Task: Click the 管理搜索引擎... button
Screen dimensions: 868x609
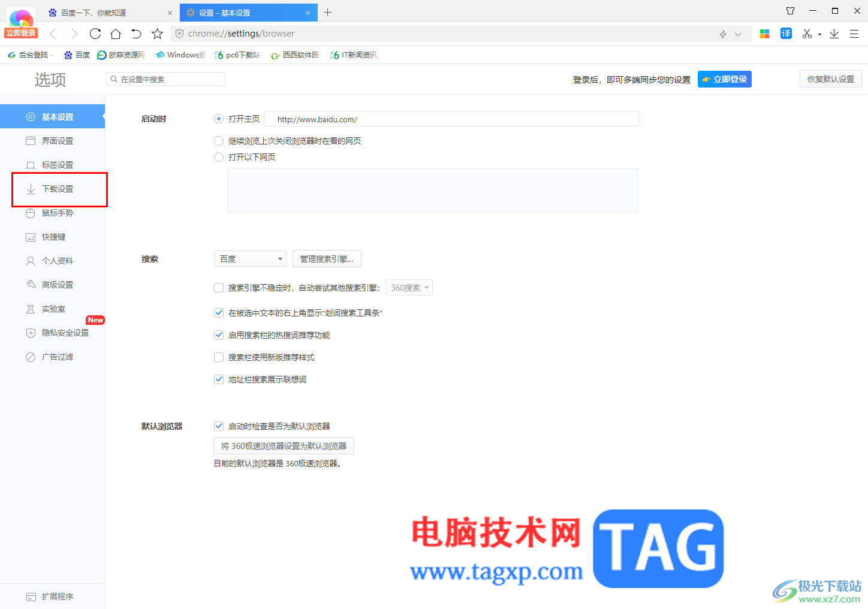Action: [327, 259]
